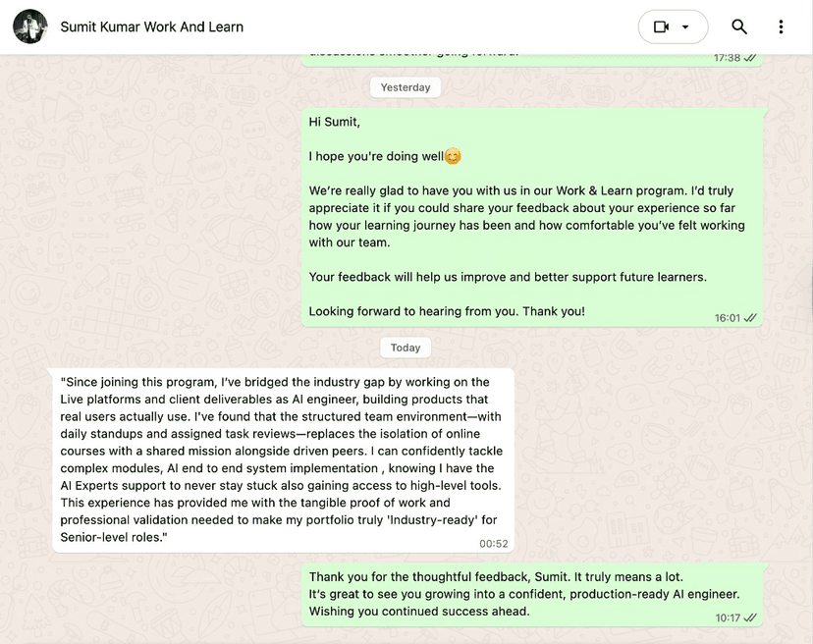
Task: Click Sumit Kumar's profile picture
Action: [29, 27]
